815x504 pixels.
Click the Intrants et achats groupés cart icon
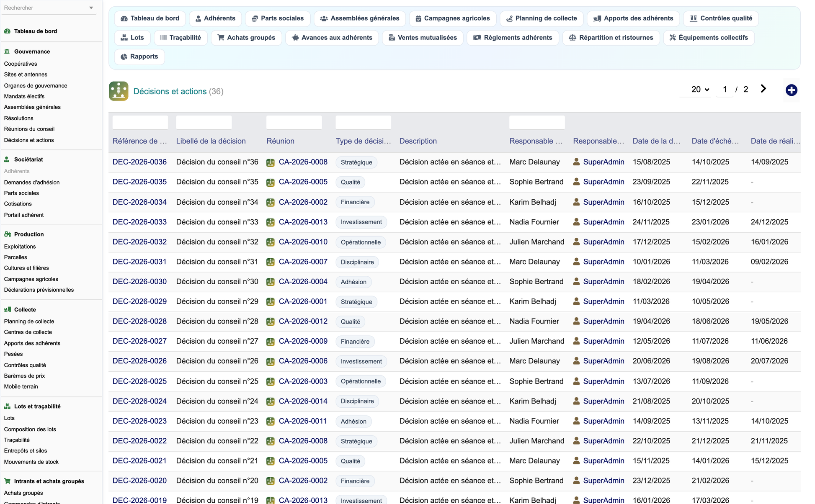[7, 481]
